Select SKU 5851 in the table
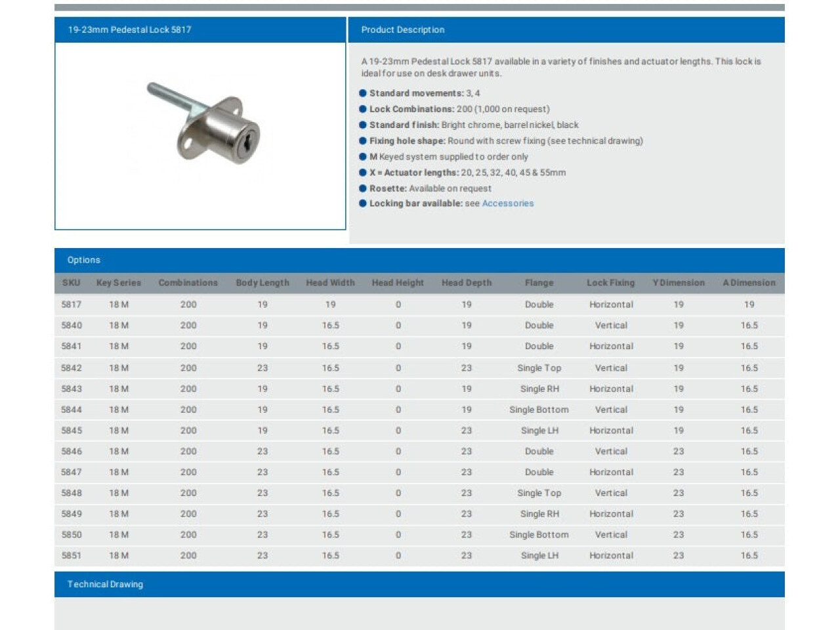Viewport: 840px width, 630px height. click(72, 556)
